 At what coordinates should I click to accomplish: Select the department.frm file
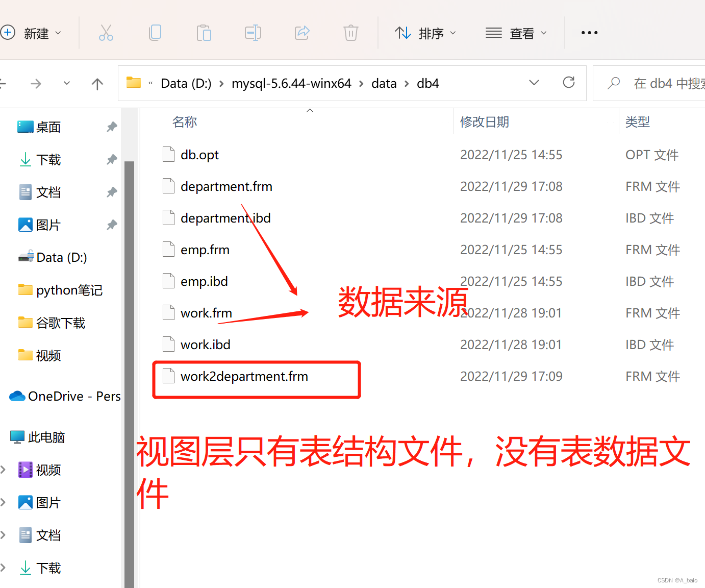coord(226,186)
